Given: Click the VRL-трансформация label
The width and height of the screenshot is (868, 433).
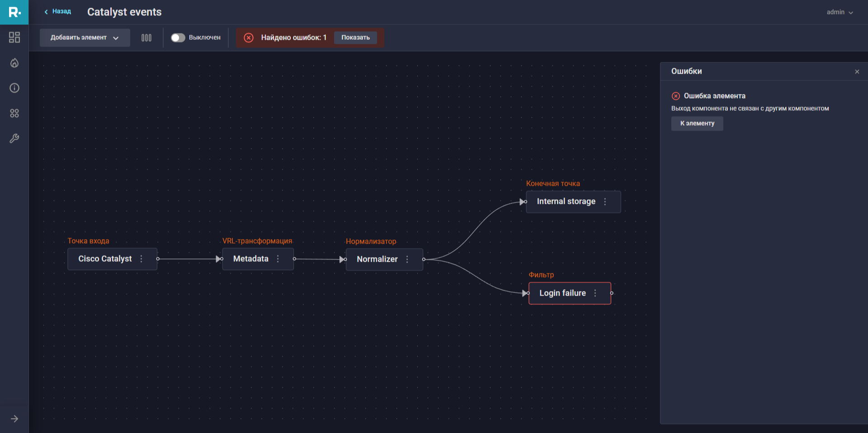Looking at the screenshot, I should (x=257, y=241).
